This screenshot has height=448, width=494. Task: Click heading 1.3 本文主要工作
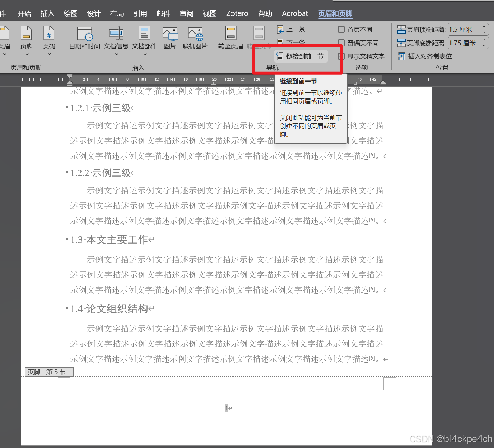[109, 239]
